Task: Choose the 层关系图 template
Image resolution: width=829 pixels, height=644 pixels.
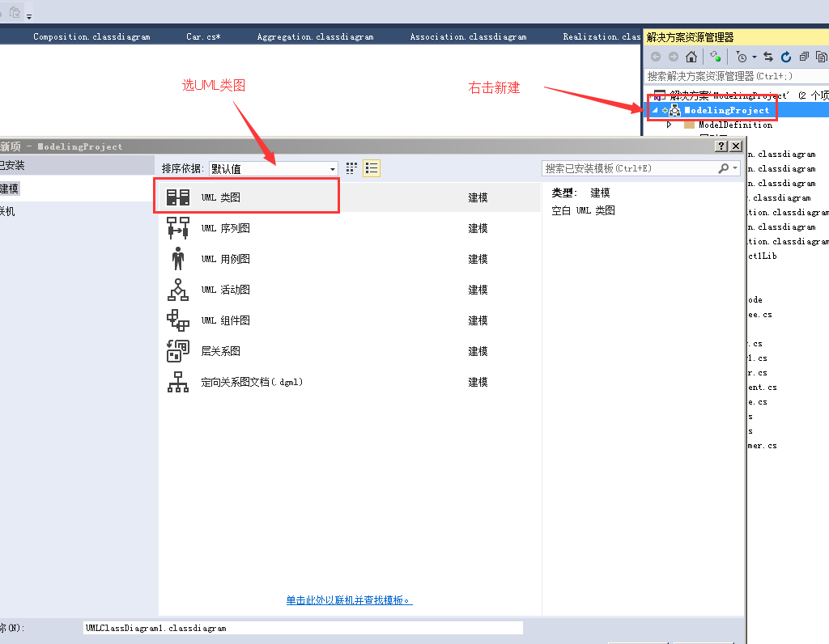Action: [x=350, y=351]
